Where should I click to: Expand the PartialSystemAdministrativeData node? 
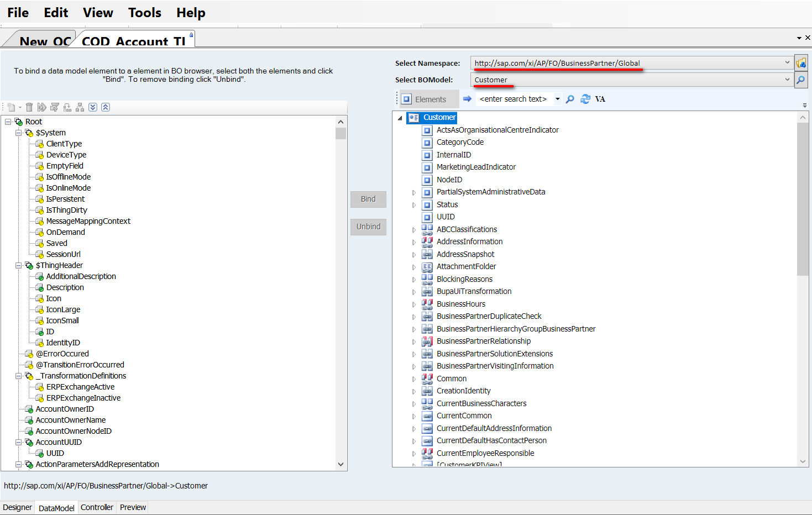click(413, 192)
